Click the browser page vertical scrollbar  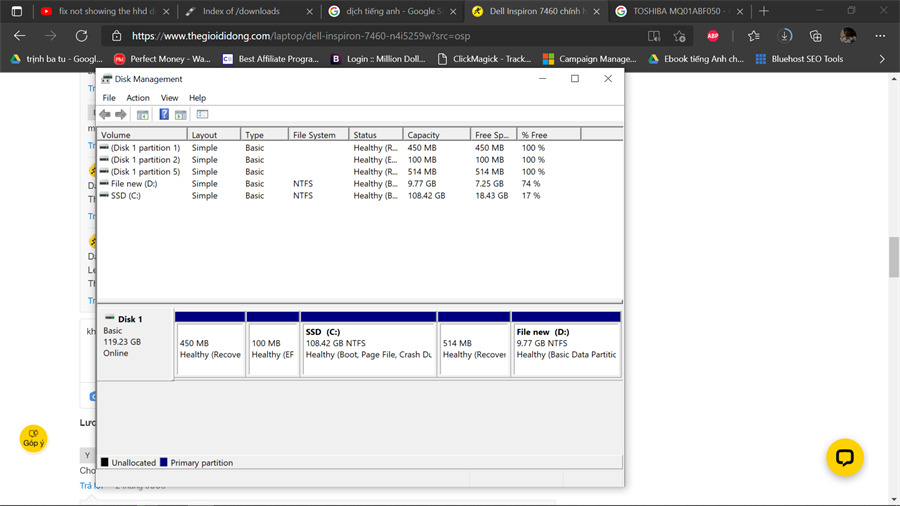click(894, 259)
